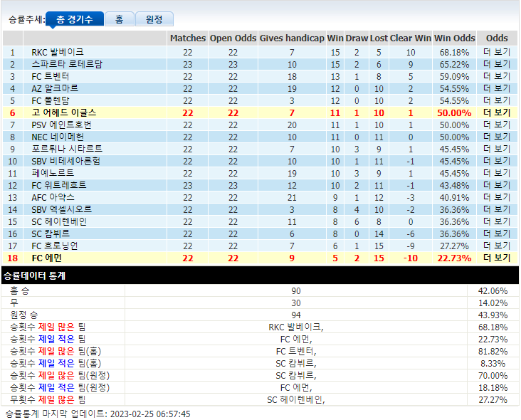Open 더 보기 for FC 트벤터
521x420 pixels.
[x=497, y=76]
